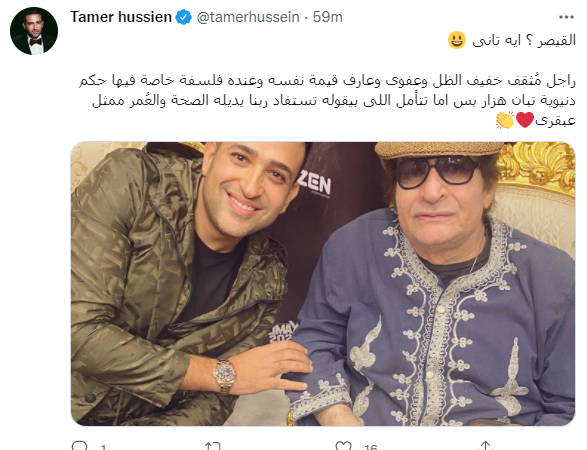This screenshot has height=450, width=587.
Task: Click the like count showing 16
Action: 371,447
